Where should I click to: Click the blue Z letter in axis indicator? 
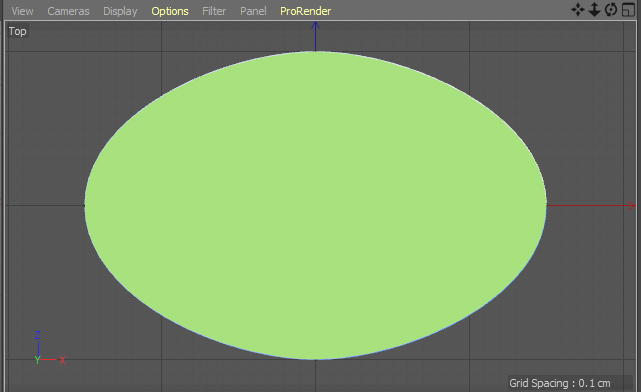(x=38, y=336)
